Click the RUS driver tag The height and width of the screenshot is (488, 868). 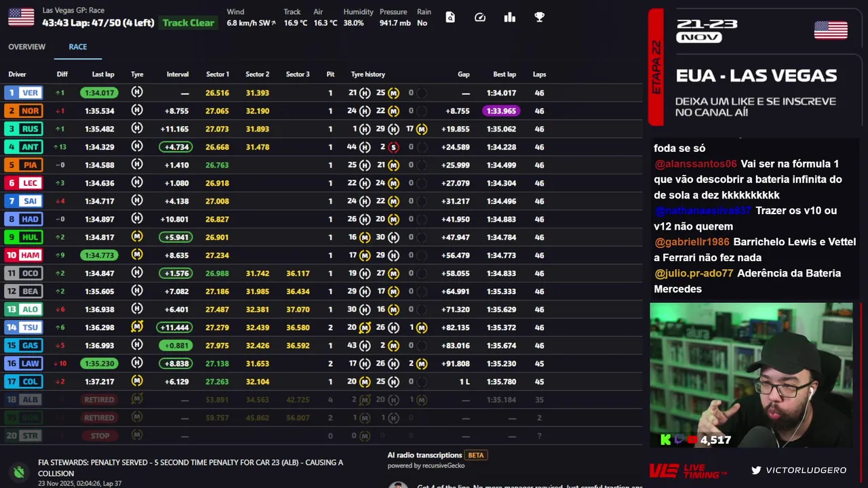(31, 129)
